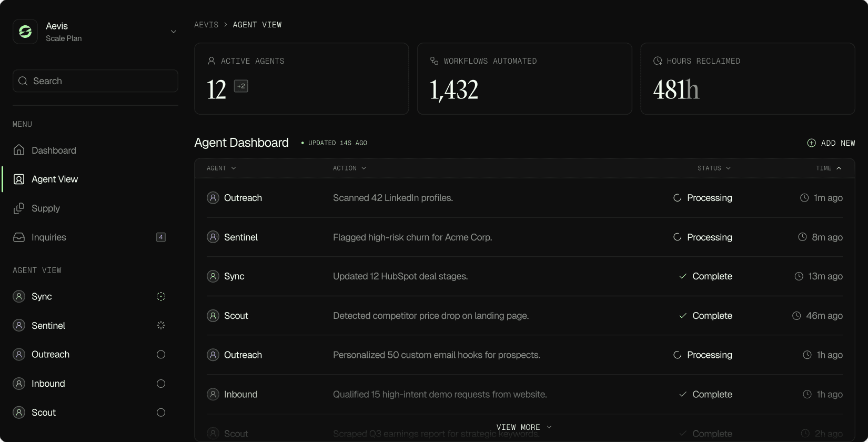This screenshot has height=442, width=868.
Task: Click the clock icon beside 13m ago
Action: click(799, 276)
